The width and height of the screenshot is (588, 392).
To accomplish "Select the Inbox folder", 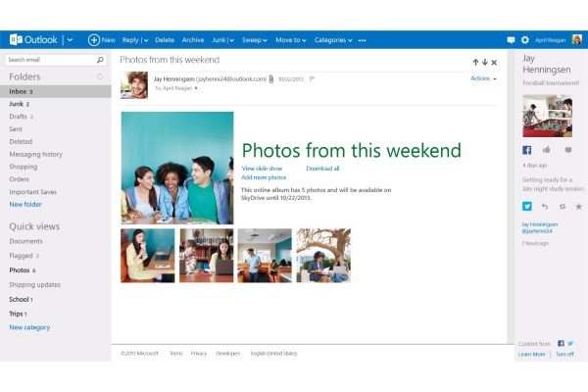I will point(19,91).
